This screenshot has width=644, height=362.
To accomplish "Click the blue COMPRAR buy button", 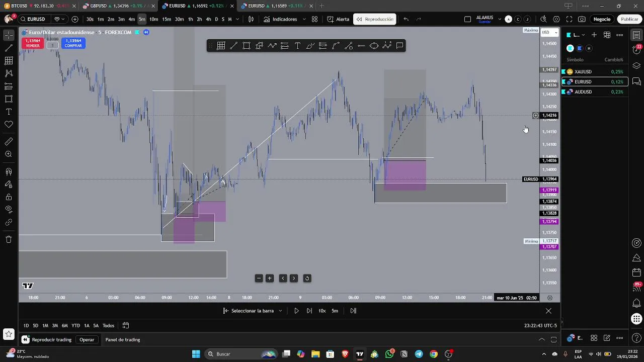I will (x=73, y=43).
